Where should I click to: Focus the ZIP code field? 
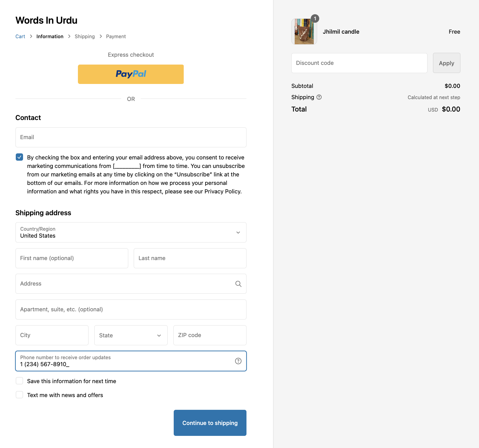[209, 335]
